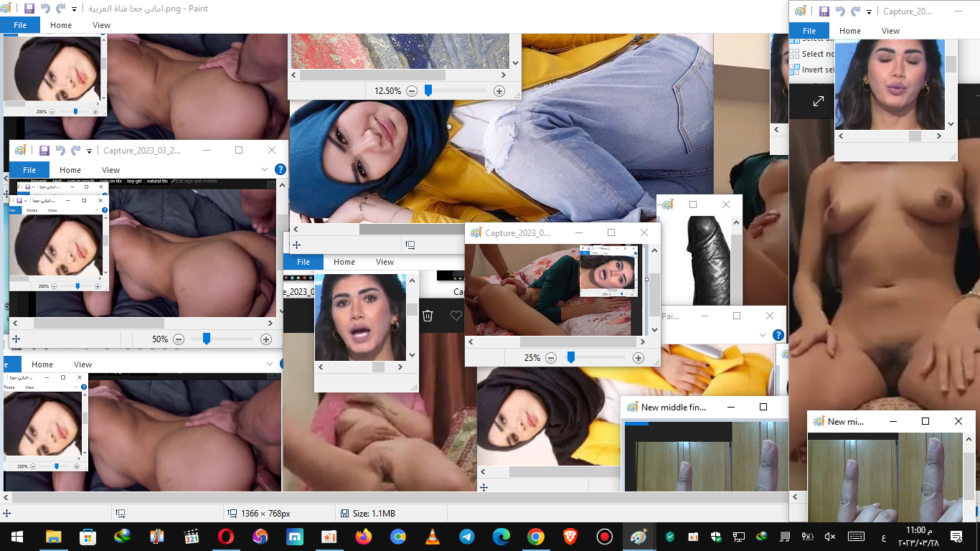
Task: Unmute the system tray volume icon
Action: pyautogui.click(x=830, y=537)
